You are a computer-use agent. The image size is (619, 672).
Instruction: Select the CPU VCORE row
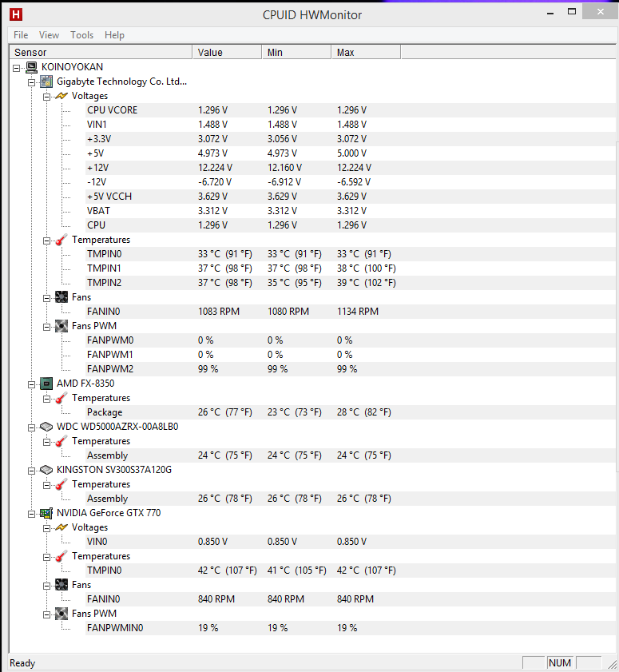351,110
